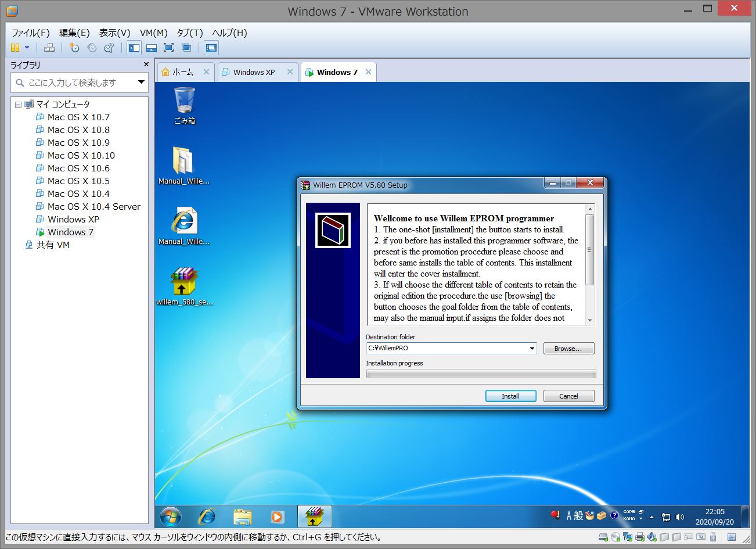Close the library panel
The image size is (756, 549).
[146, 64]
